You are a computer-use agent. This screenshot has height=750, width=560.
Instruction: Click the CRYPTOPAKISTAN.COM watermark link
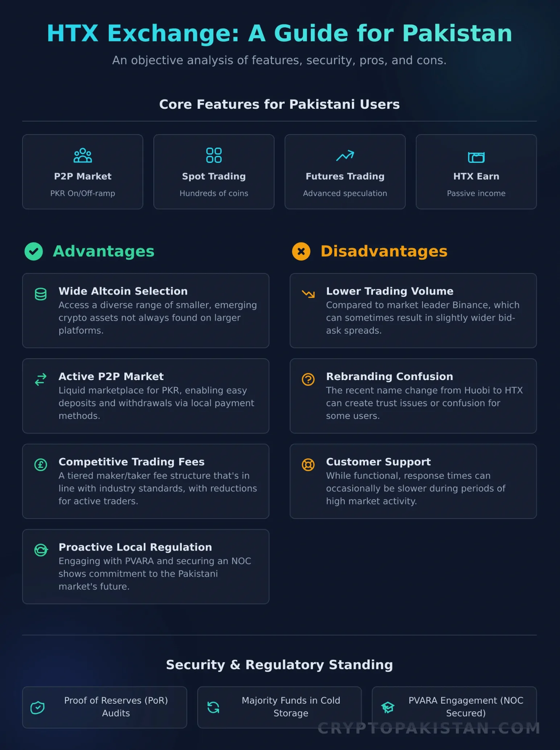[429, 728]
